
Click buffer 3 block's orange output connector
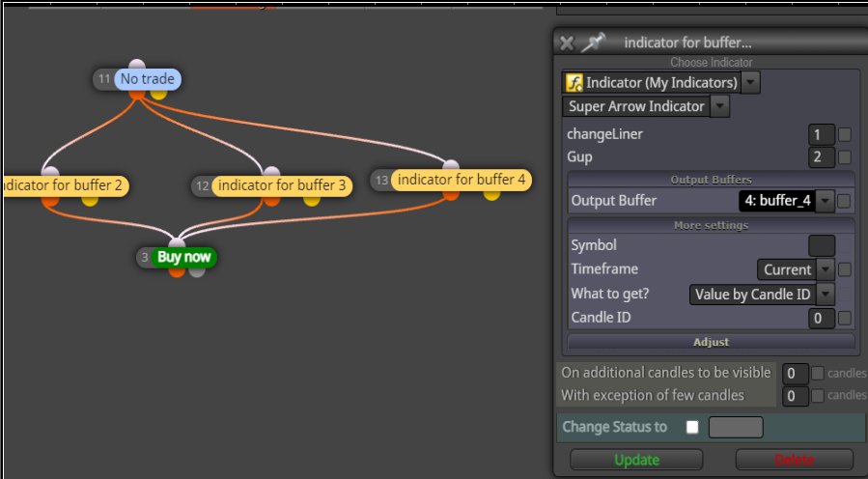point(271,200)
